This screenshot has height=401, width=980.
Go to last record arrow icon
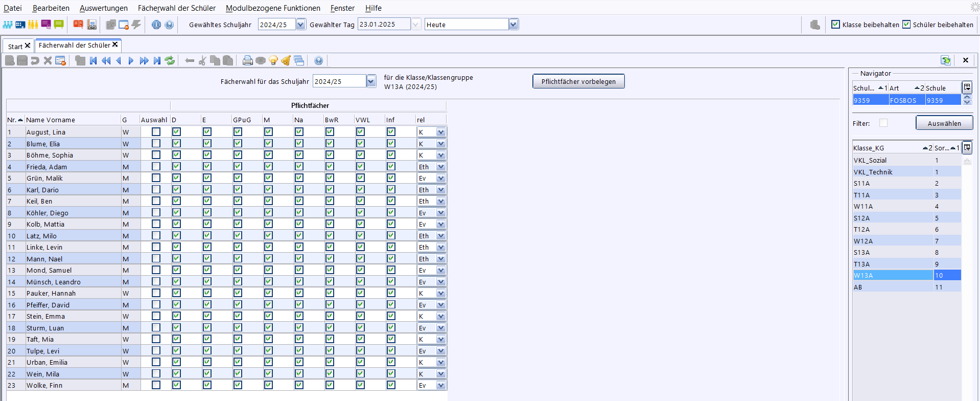coord(157,60)
